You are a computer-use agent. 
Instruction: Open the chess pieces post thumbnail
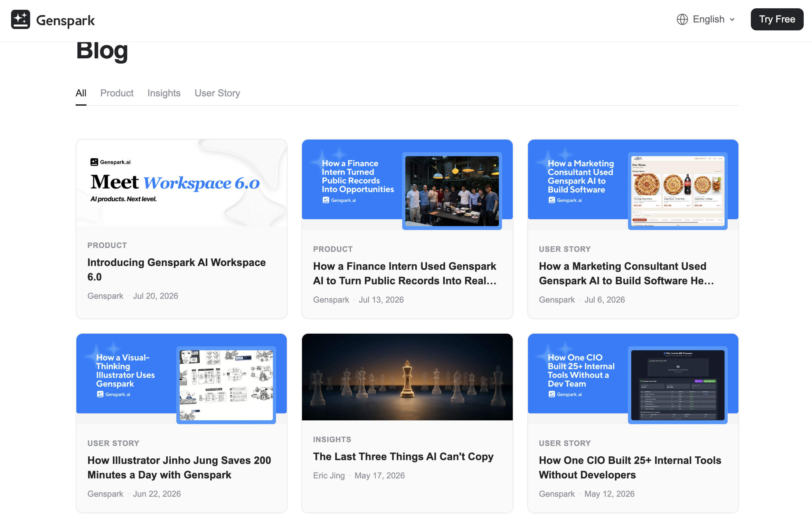407,377
